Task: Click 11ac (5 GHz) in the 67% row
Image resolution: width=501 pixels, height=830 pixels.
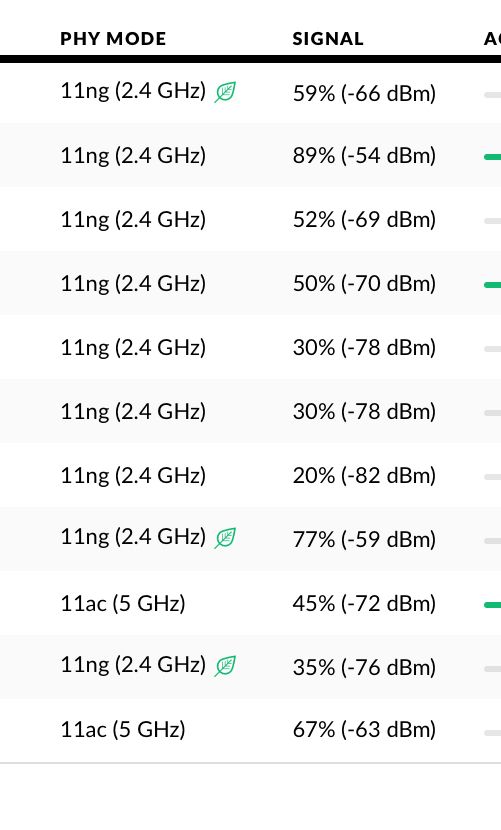Action: coord(123,729)
